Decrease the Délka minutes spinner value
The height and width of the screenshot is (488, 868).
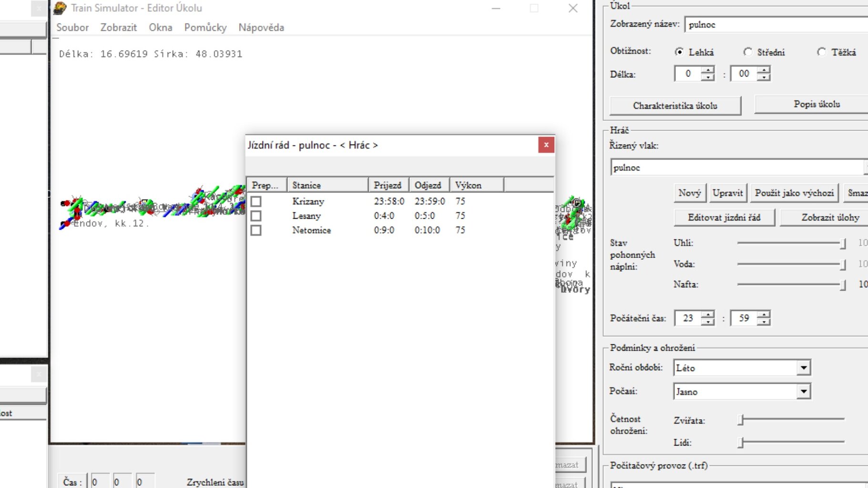click(x=764, y=77)
